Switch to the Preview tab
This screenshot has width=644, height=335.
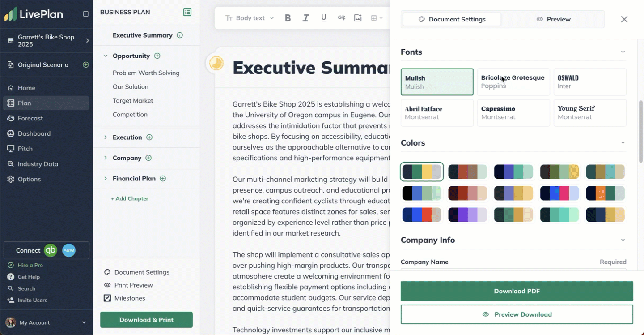coord(553,19)
